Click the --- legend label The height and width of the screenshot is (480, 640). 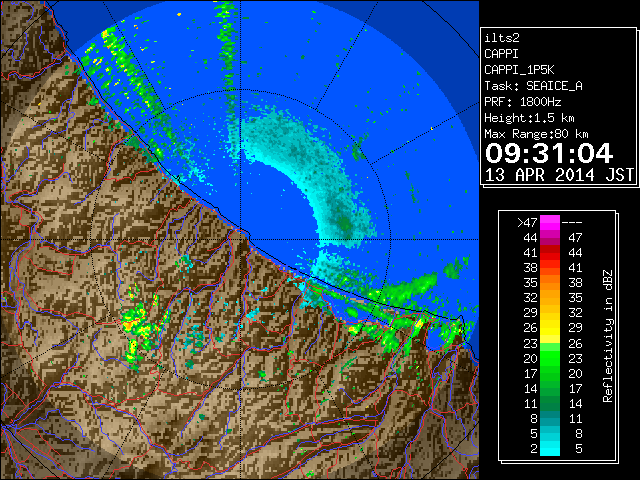572,222
